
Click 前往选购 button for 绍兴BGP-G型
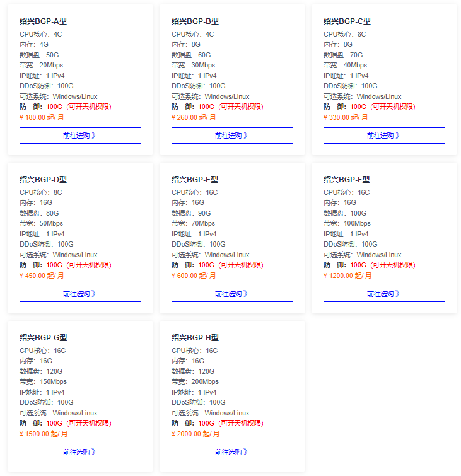[x=80, y=452]
